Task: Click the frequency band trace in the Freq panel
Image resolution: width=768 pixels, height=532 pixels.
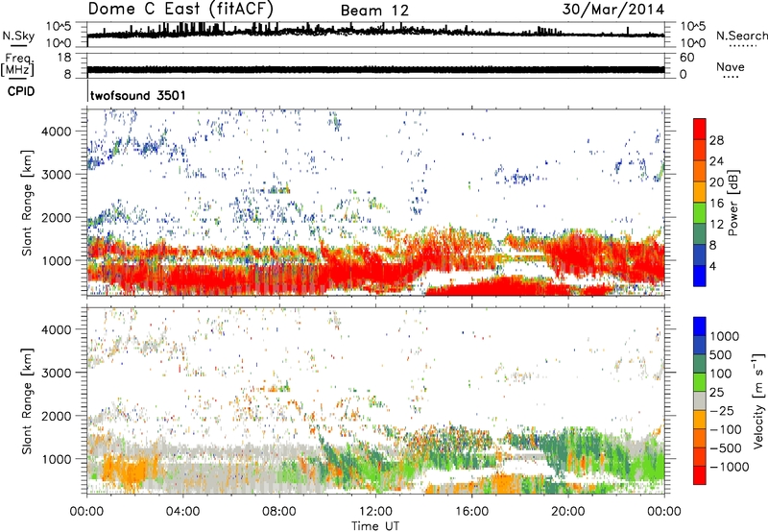Action: [375, 69]
